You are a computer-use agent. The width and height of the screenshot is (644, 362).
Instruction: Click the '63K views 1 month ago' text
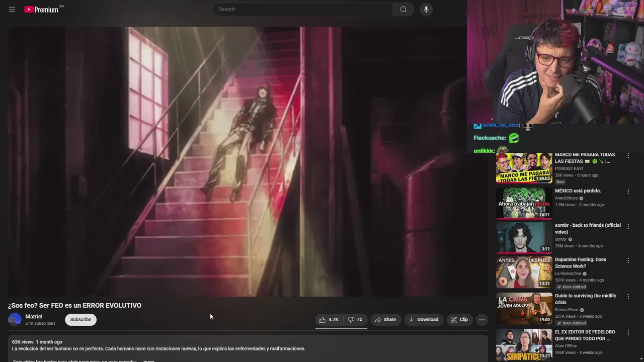[x=37, y=342]
